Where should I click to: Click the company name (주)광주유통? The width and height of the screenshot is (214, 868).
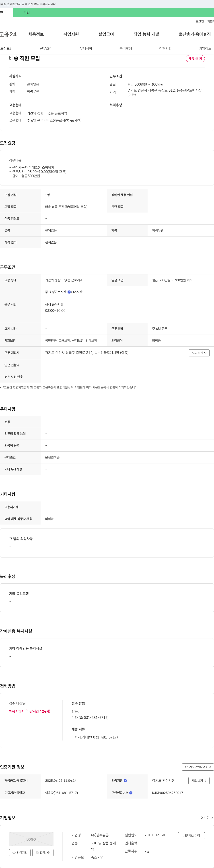(100, 835)
